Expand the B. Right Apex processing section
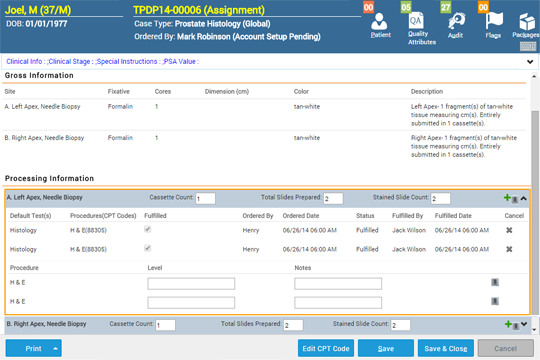This screenshot has width=540, height=360. (x=524, y=324)
